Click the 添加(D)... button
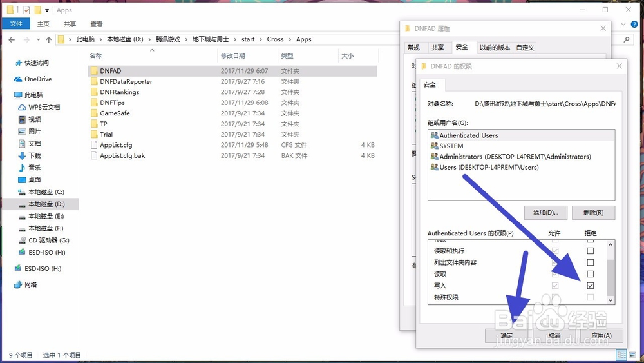 545,213
